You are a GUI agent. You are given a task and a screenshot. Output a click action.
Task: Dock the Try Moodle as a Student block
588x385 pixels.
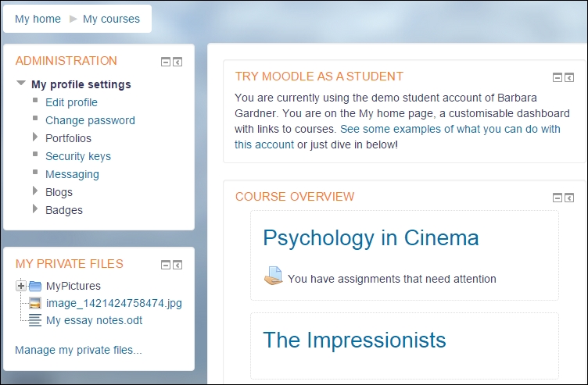[569, 77]
